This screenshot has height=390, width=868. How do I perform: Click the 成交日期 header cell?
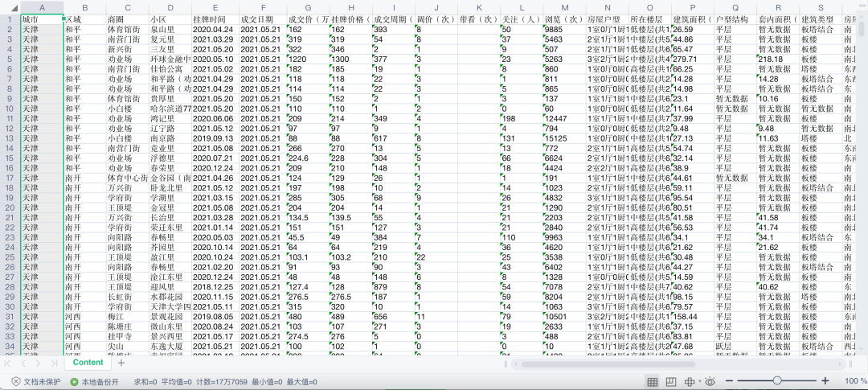[263, 19]
